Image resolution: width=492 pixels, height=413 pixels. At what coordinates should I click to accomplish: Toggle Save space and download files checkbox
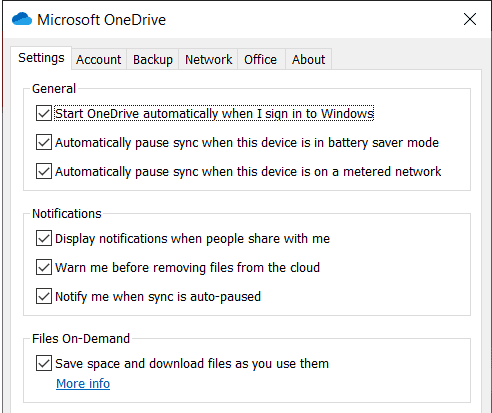pyautogui.click(x=44, y=363)
